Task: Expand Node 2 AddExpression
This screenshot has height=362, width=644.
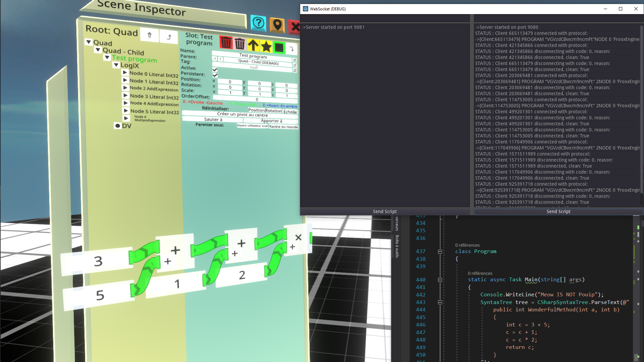Action: pos(125,87)
